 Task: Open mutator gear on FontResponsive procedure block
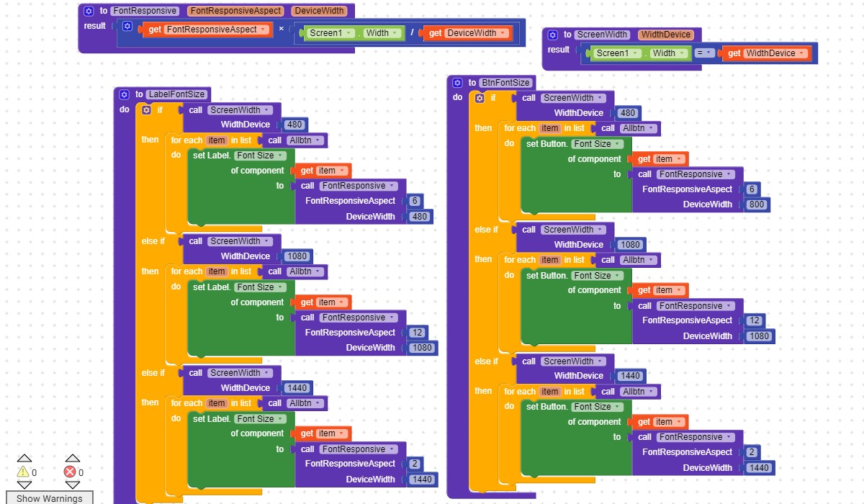click(x=89, y=11)
